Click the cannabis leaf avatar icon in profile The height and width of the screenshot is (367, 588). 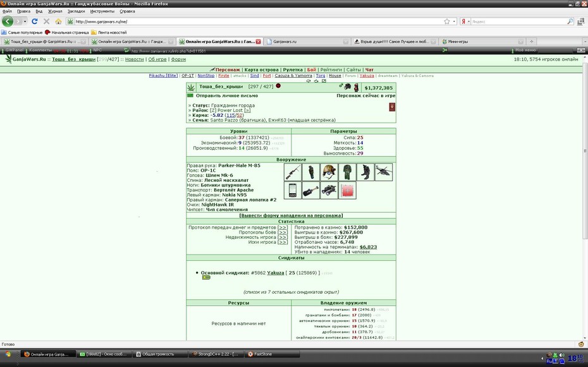point(191,88)
